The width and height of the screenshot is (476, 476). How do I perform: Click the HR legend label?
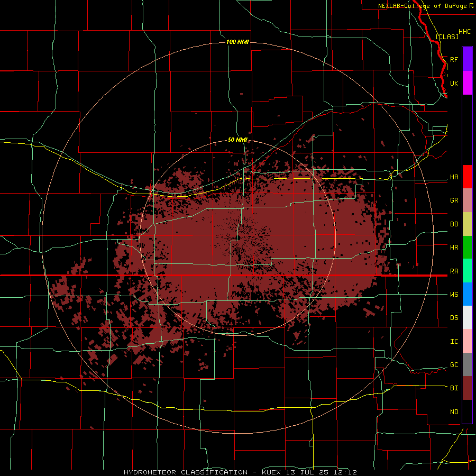click(454, 248)
